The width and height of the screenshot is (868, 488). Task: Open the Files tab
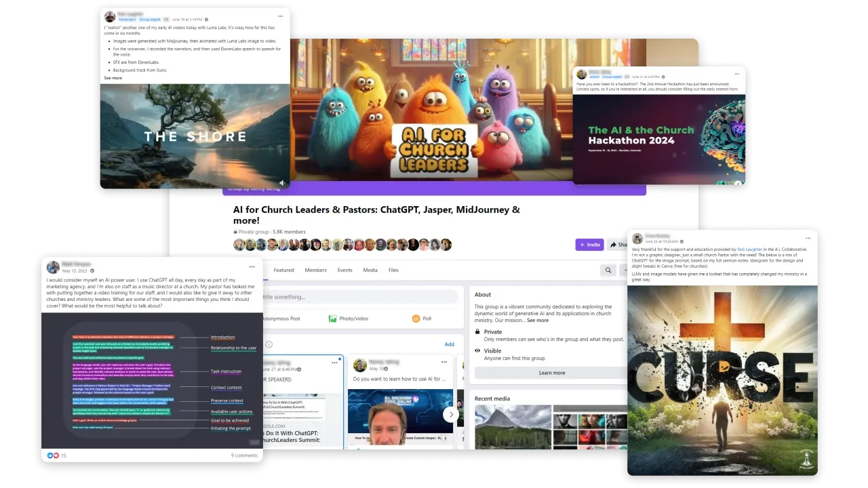coord(393,270)
